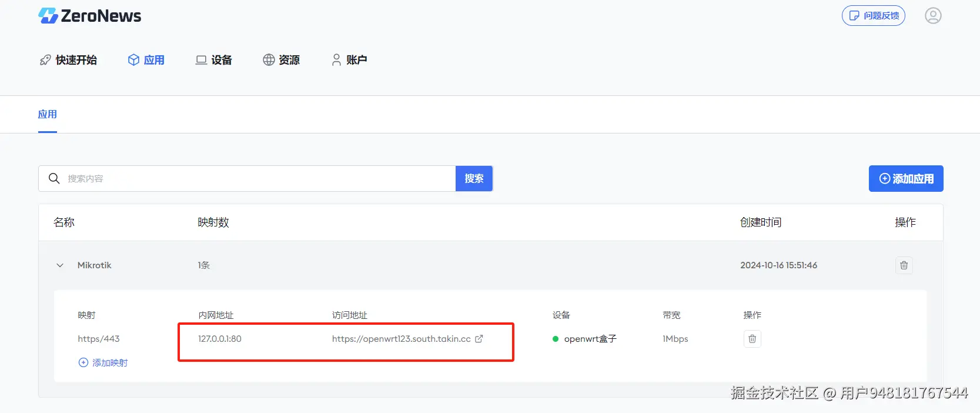Click the 访问地址 column label

350,315
